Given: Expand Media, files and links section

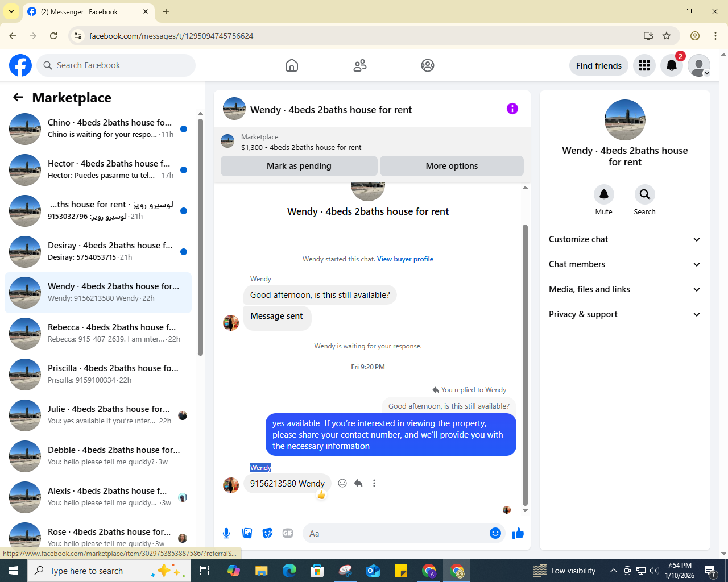Looking at the screenshot, I should tap(624, 289).
